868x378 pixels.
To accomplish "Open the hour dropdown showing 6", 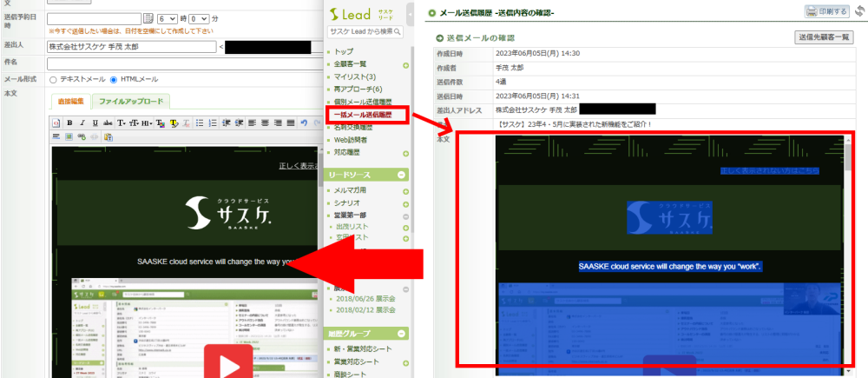I will pyautogui.click(x=166, y=17).
